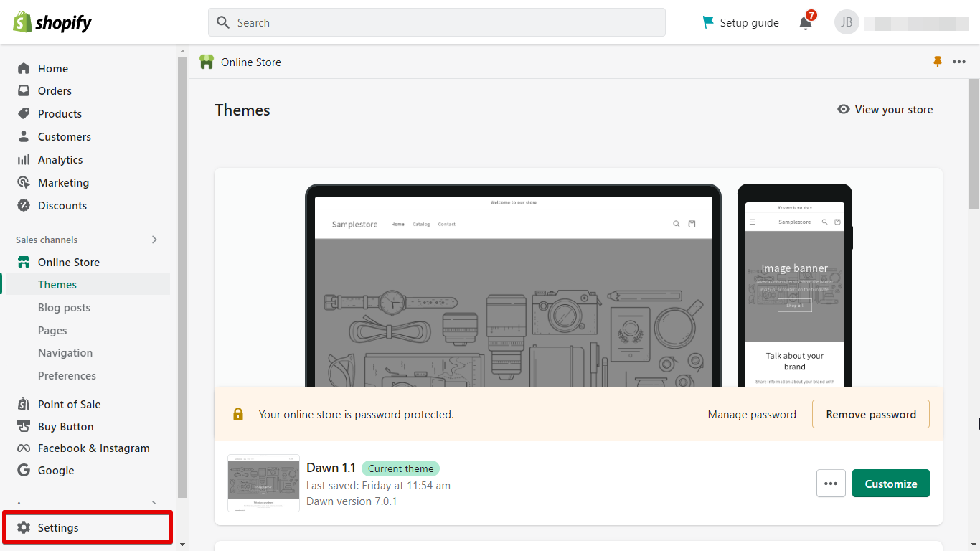Click the search magnifier icon

[223, 23]
